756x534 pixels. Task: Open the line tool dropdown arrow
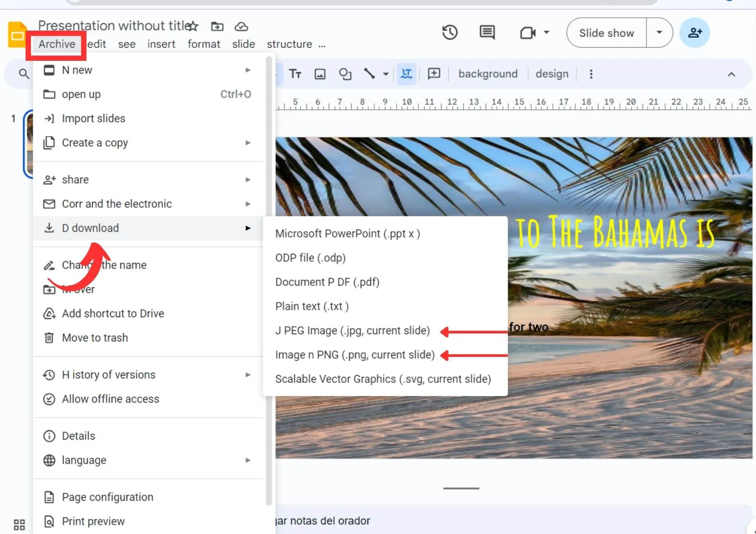point(386,74)
